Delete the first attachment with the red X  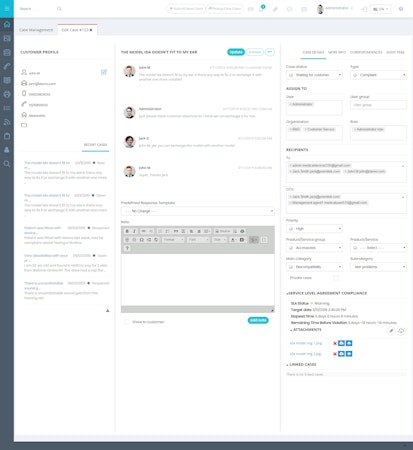(x=335, y=343)
